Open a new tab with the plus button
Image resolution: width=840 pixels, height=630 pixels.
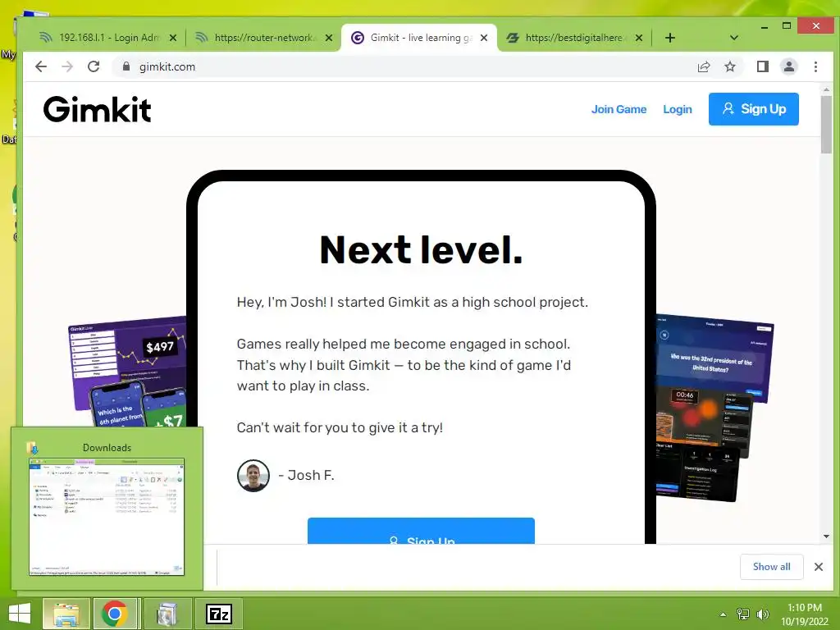(669, 38)
